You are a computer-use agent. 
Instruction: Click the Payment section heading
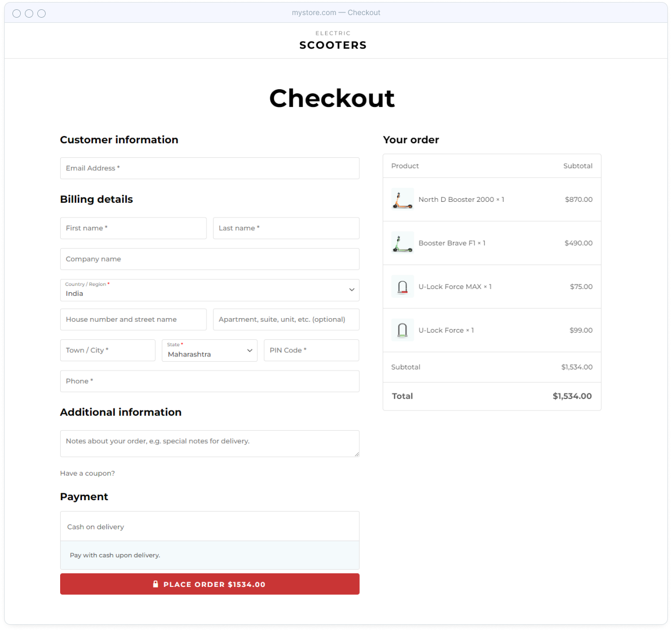pos(84,497)
